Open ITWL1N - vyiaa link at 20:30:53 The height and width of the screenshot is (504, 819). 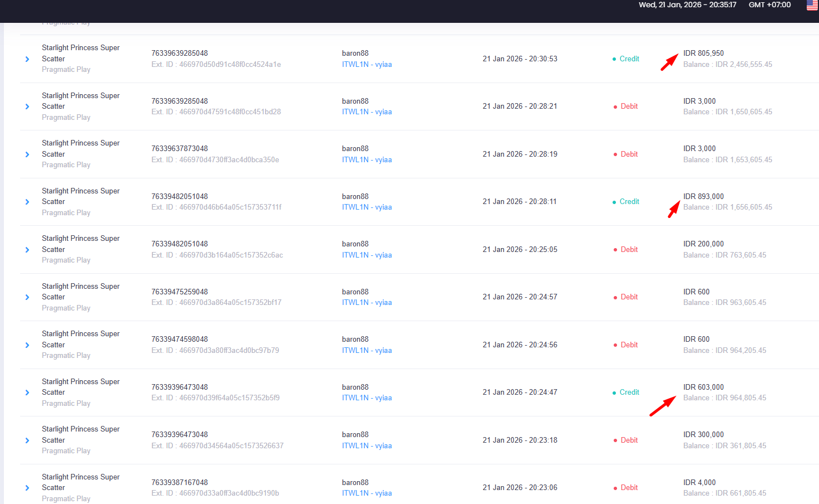(367, 64)
